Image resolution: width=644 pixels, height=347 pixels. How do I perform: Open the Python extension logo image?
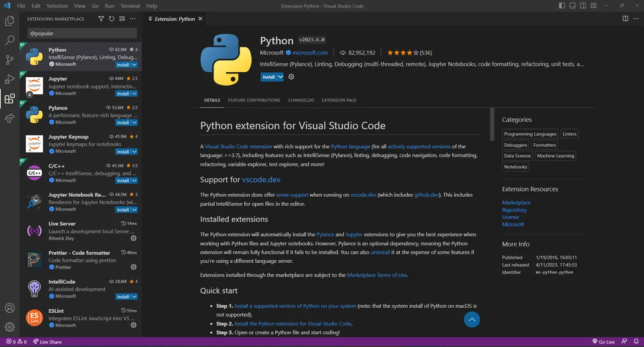[226, 60]
